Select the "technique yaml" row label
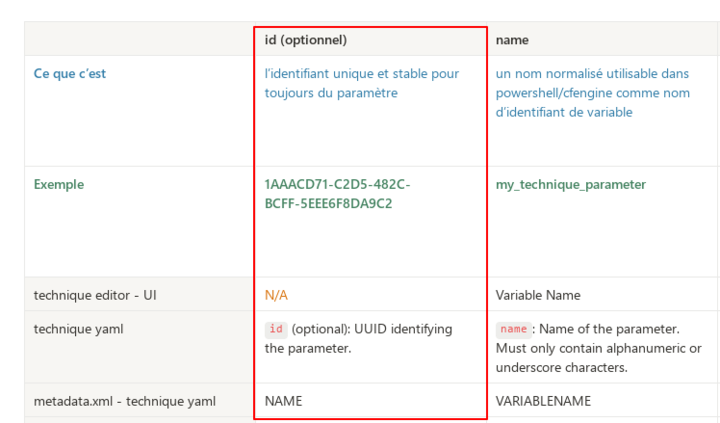Image resolution: width=720 pixels, height=423 pixels. coord(79,329)
